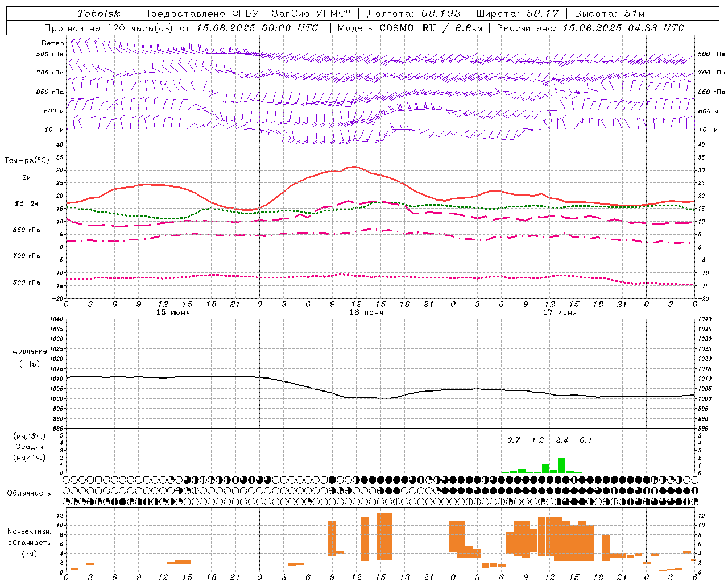
Task: Click the "2.4" precipitation amount value
Action: 562,440
